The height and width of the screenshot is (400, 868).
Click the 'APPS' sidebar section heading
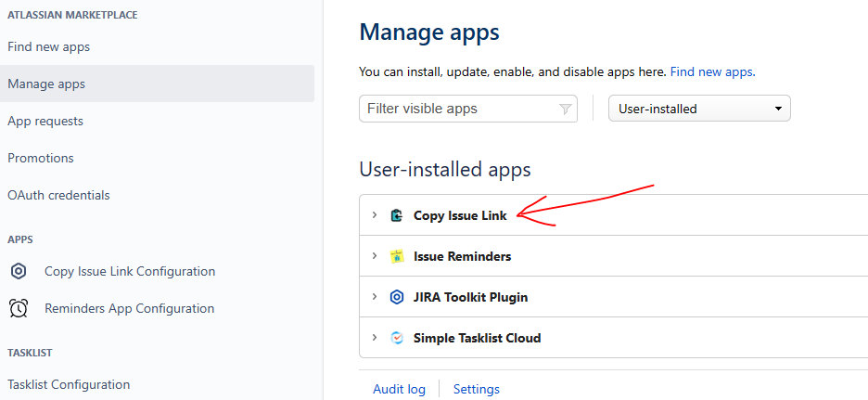(20, 239)
